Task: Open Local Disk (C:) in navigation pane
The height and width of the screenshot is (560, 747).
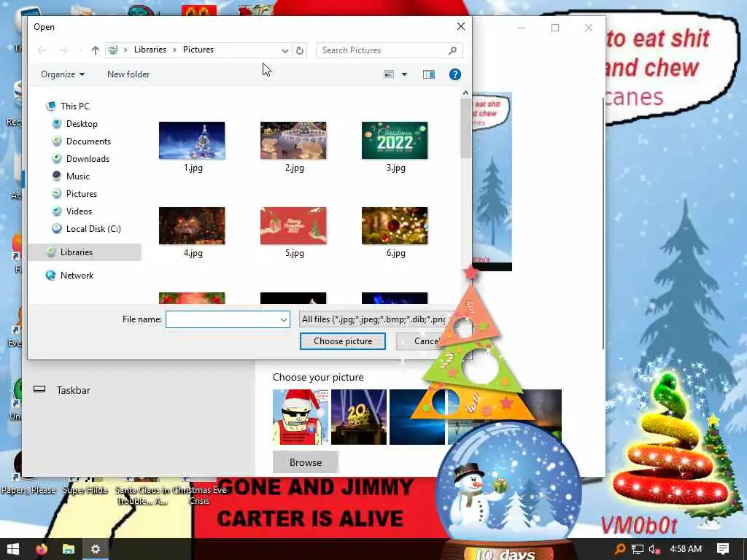Action: [93, 229]
